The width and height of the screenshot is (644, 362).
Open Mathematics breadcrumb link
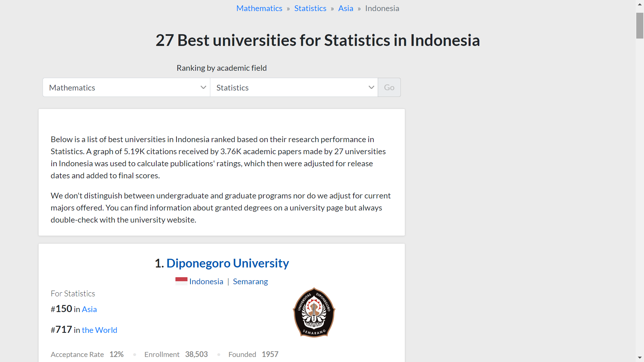[259, 8]
